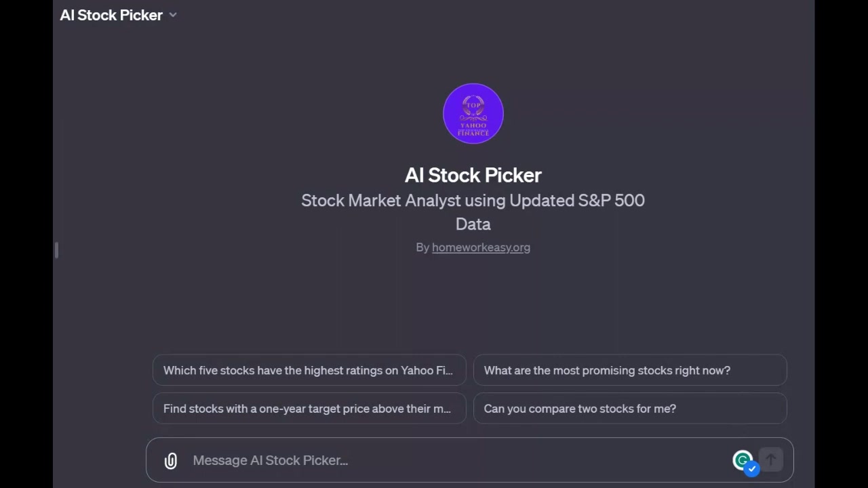
Task: Click the blue checkmark badge on the Grammarly icon
Action: (751, 468)
